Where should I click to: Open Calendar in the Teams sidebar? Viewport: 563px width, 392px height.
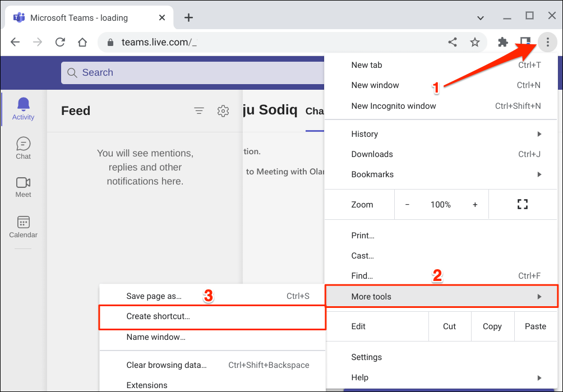[24, 227]
